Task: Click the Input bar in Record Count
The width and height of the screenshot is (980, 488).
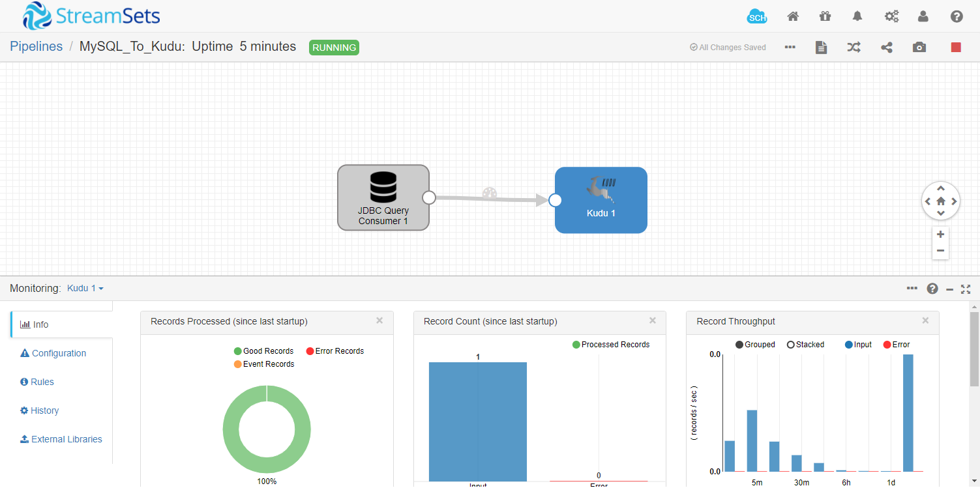Action: coord(478,422)
